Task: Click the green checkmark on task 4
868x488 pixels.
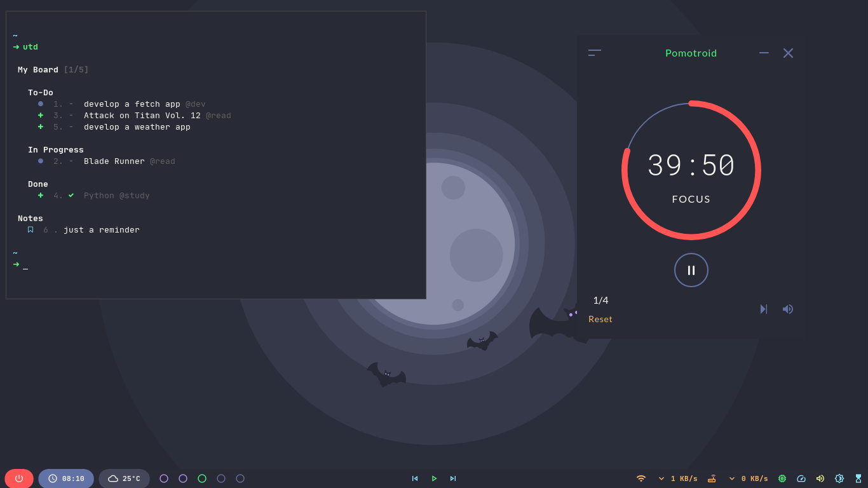Action: click(x=71, y=195)
